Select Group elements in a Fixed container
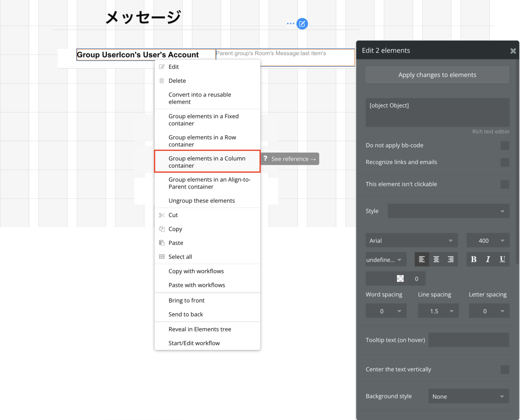Image resolution: width=520 pixels, height=420 pixels. (x=207, y=120)
